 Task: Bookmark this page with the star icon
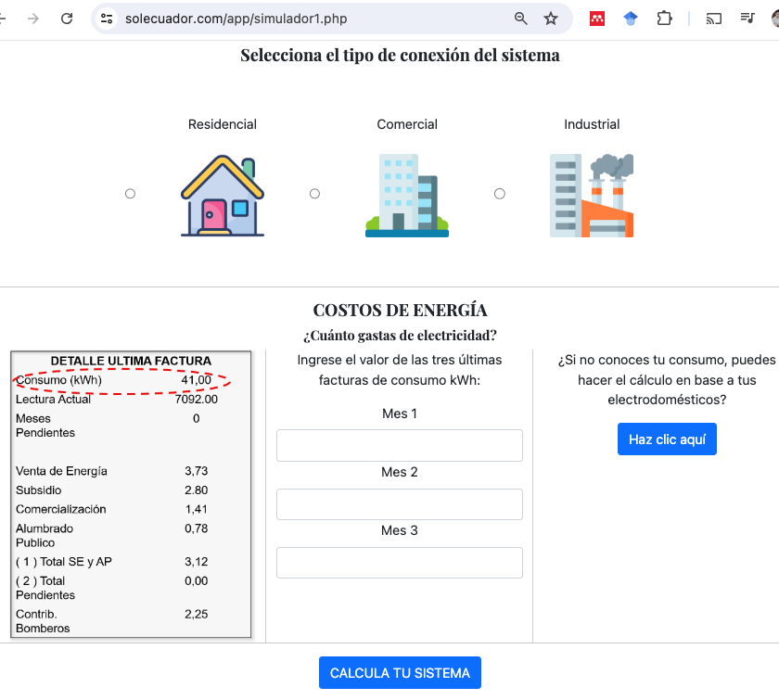[551, 19]
